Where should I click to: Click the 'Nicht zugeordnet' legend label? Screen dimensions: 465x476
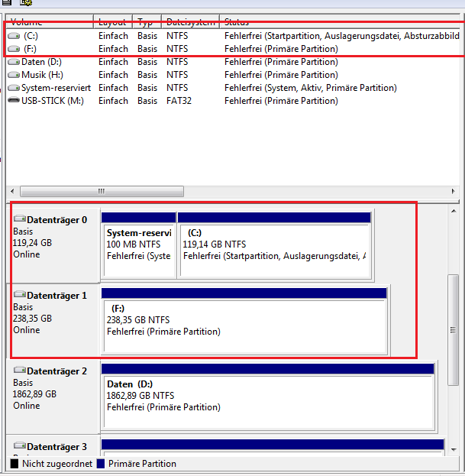click(x=57, y=464)
